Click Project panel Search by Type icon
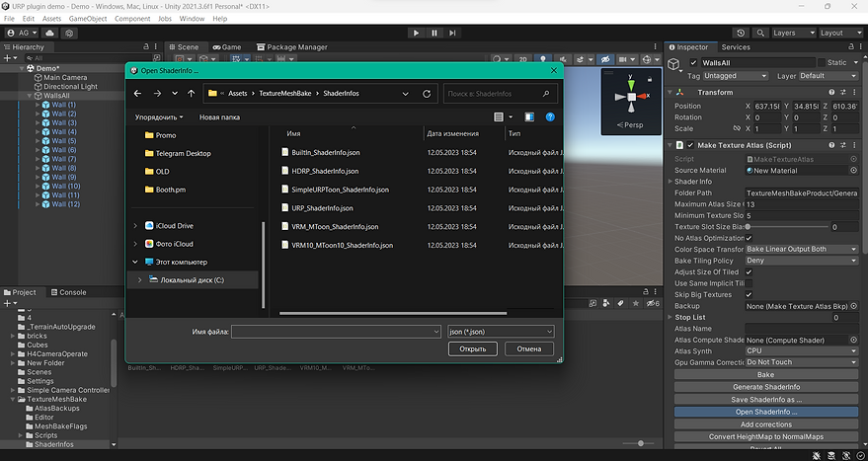This screenshot has height=461, width=868. 607,303
